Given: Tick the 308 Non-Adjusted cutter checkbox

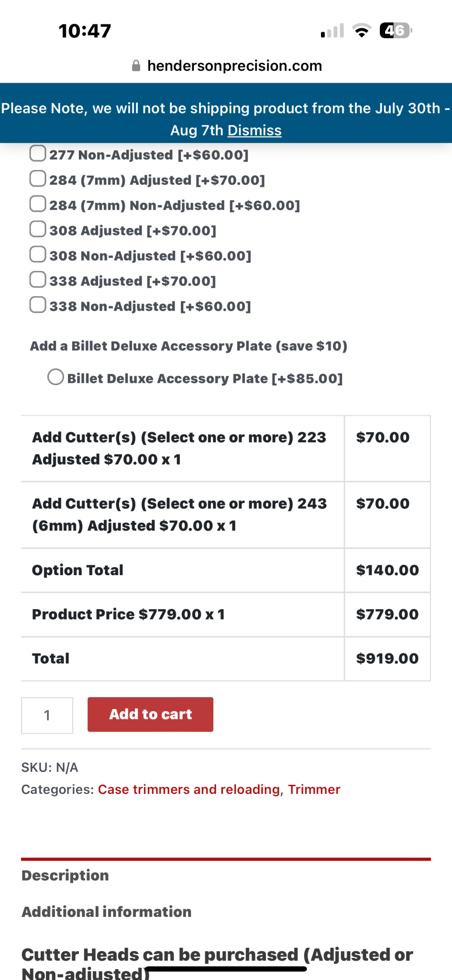Looking at the screenshot, I should (x=38, y=254).
